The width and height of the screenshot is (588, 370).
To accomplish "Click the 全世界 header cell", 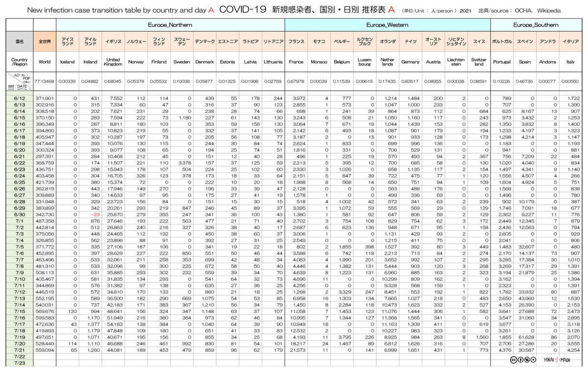I will (45, 43).
